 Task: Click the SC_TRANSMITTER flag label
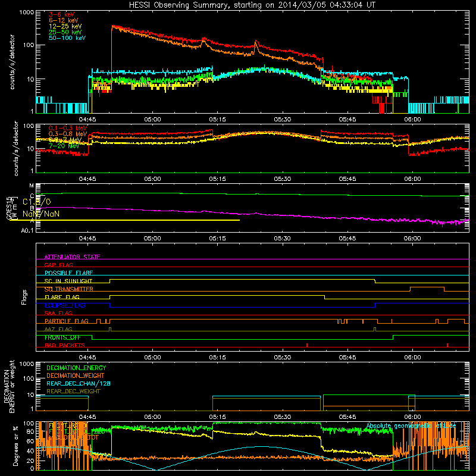69,289
